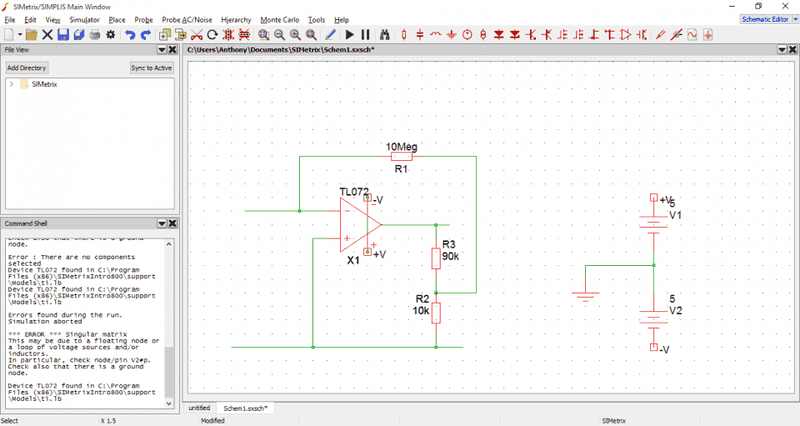Image resolution: width=800 pixels, height=426 pixels.
Task: Click the scissors Cut icon
Action: (x=196, y=35)
